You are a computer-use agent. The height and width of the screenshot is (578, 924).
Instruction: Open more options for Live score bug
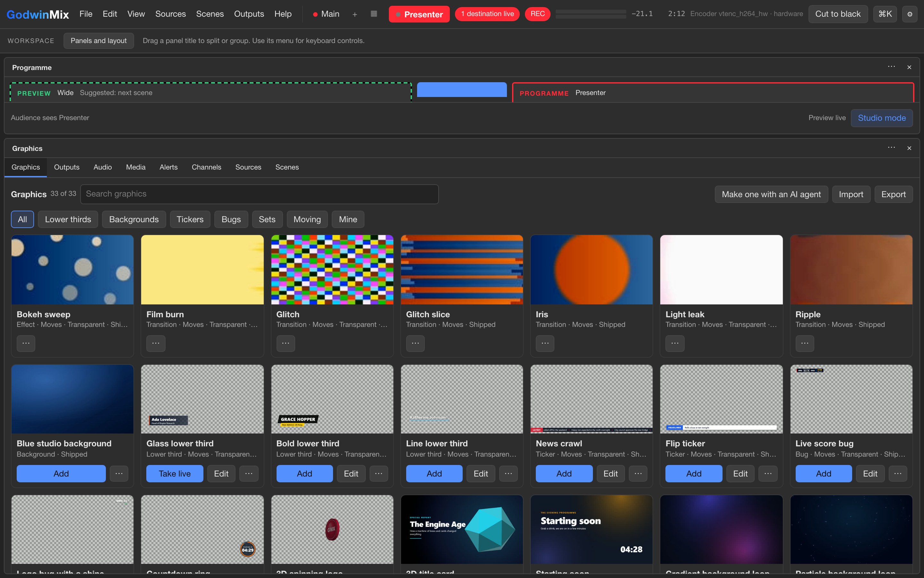click(898, 474)
